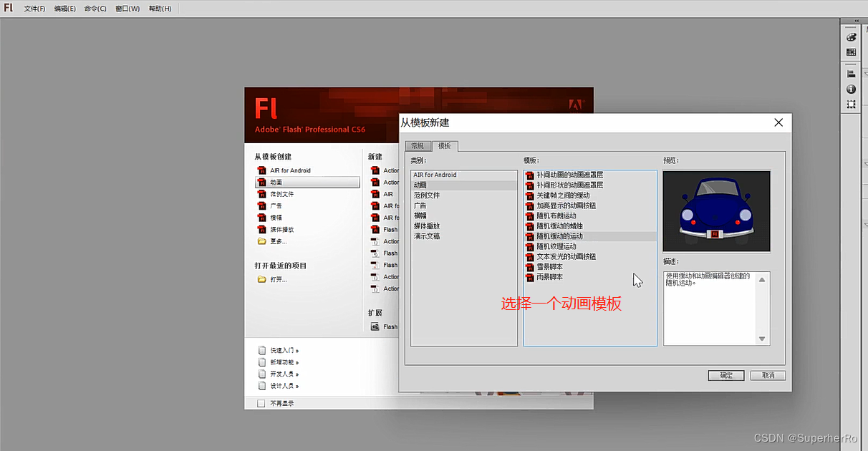Open the 快速入门 link

[283, 349]
